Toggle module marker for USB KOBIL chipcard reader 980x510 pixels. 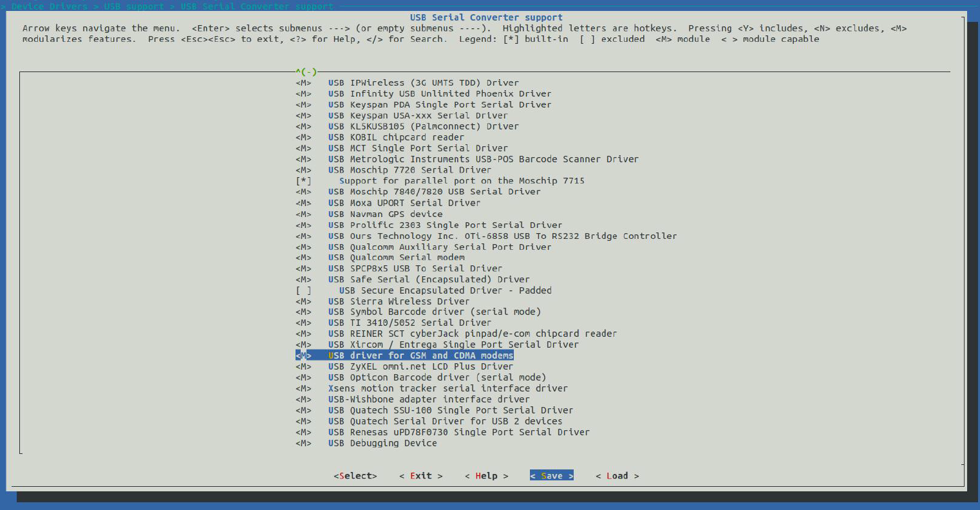303,137
